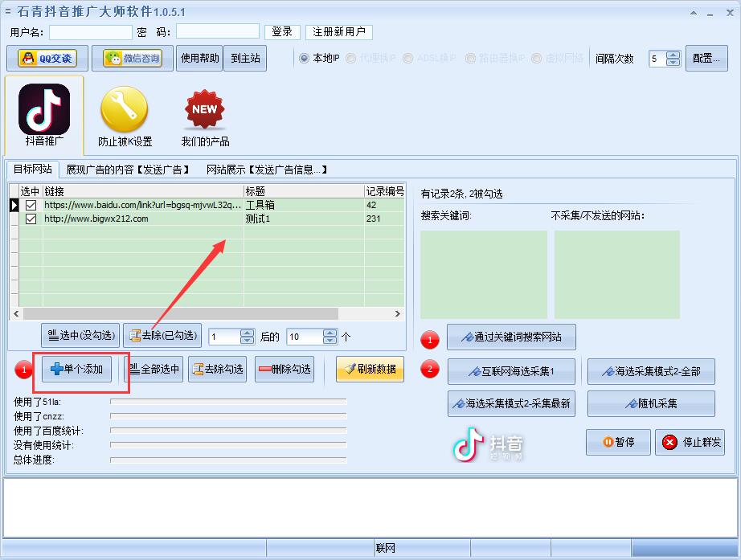Click the 登录 button
The image size is (741, 560).
[x=282, y=31]
